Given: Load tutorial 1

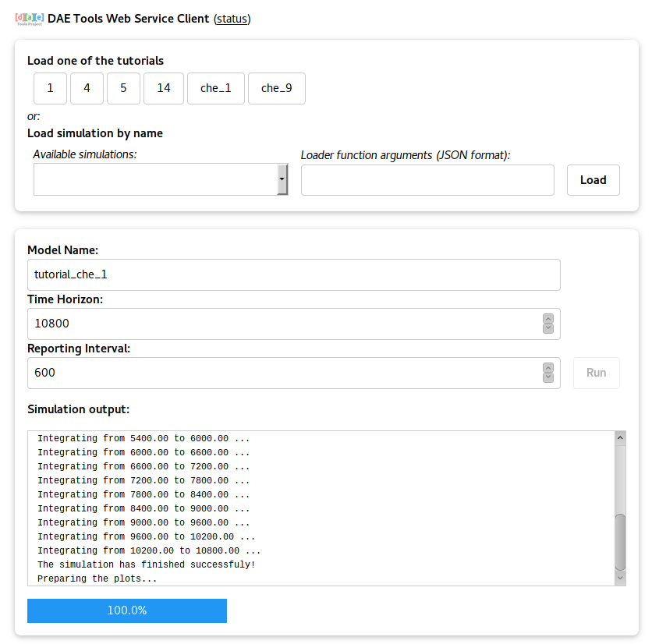Looking at the screenshot, I should coord(50,88).
